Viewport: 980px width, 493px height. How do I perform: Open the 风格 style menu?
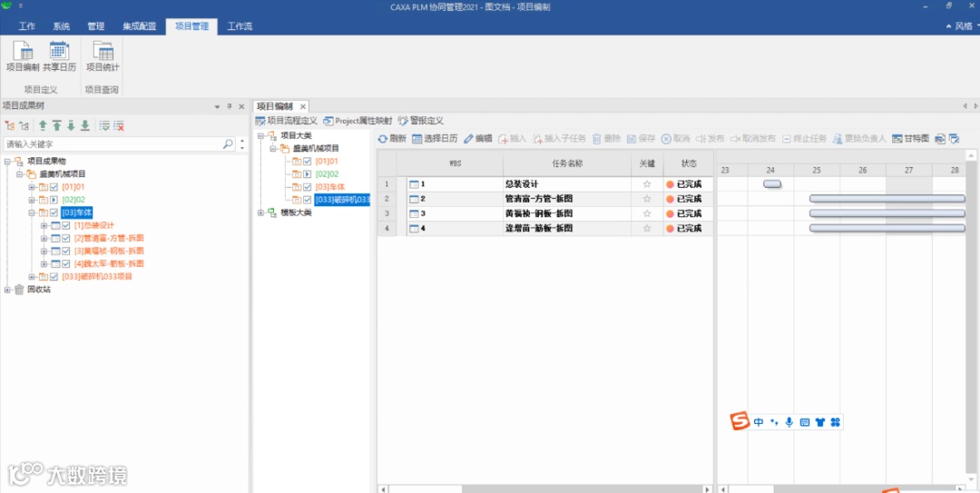pos(963,26)
